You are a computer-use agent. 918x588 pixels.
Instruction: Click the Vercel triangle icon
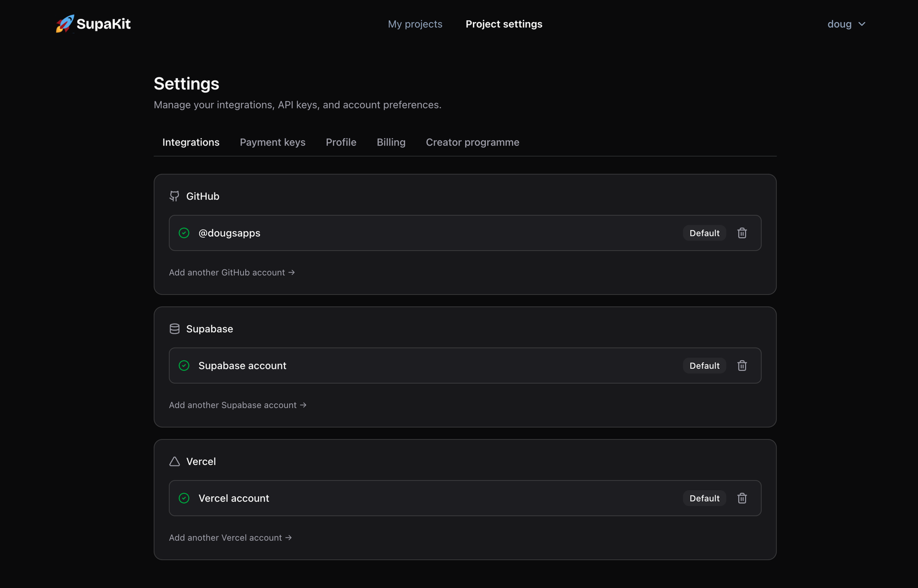(175, 461)
